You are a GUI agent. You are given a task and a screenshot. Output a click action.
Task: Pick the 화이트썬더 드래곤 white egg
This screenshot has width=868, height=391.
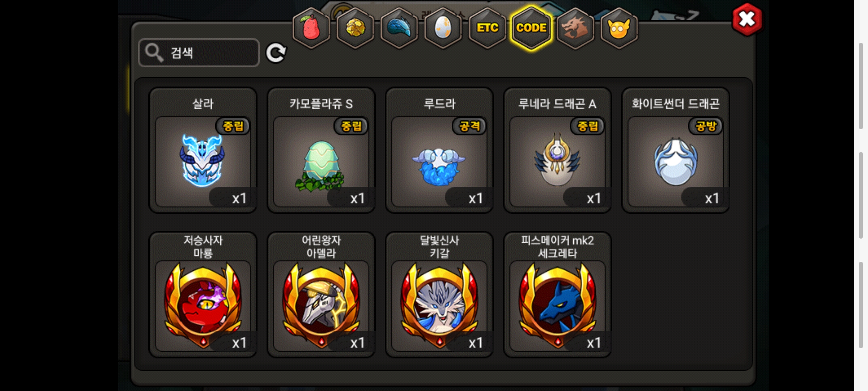676,150
